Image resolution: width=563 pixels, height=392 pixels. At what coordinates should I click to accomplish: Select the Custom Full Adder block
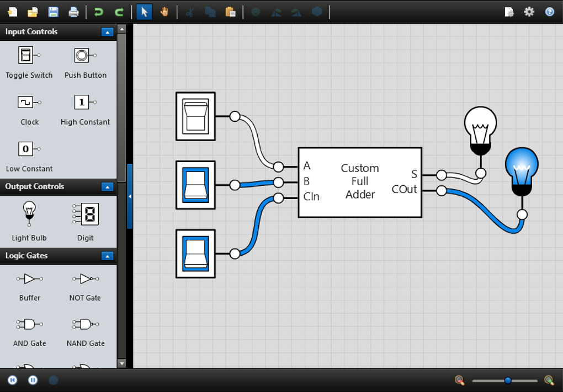coord(360,182)
